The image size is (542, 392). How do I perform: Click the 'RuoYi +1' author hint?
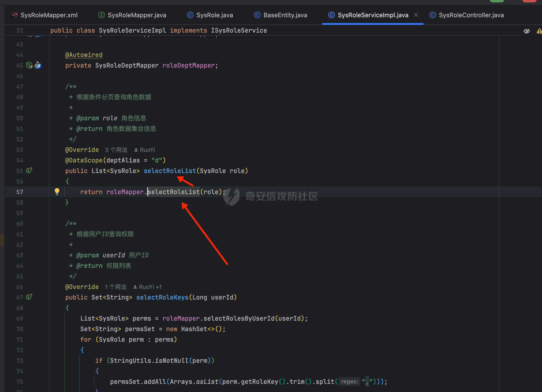[x=148, y=287]
